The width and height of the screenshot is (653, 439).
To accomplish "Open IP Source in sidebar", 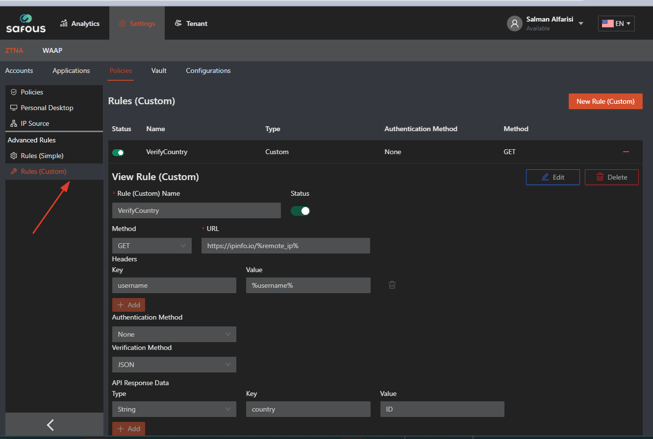I will [x=34, y=123].
